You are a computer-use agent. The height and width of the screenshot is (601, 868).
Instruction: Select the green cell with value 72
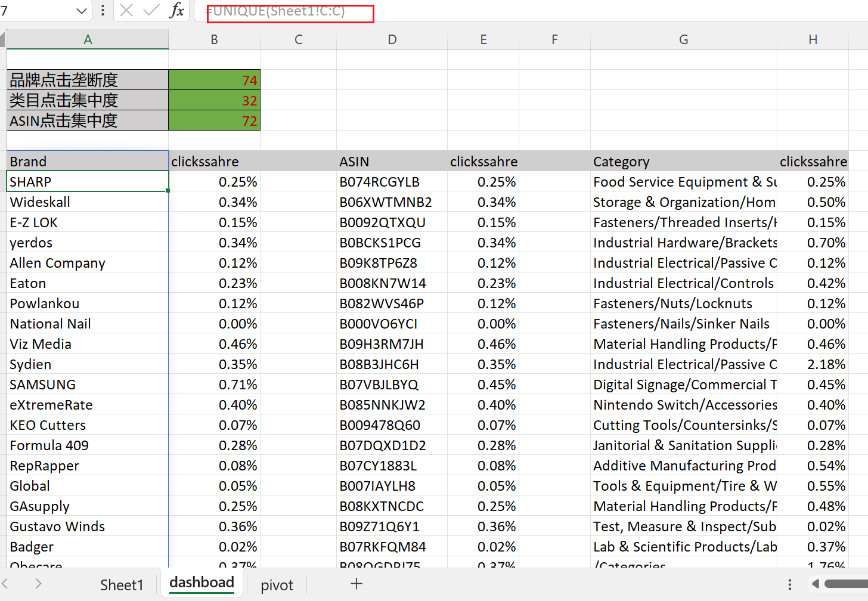click(215, 120)
